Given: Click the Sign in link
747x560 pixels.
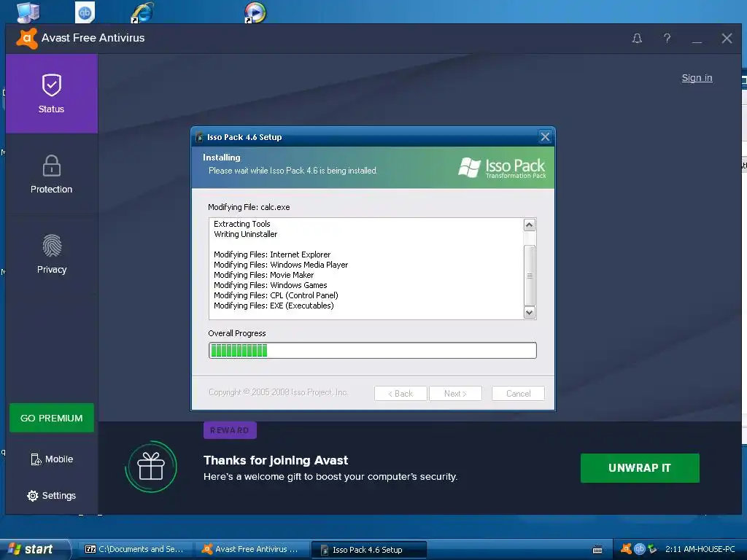Looking at the screenshot, I should click(697, 78).
